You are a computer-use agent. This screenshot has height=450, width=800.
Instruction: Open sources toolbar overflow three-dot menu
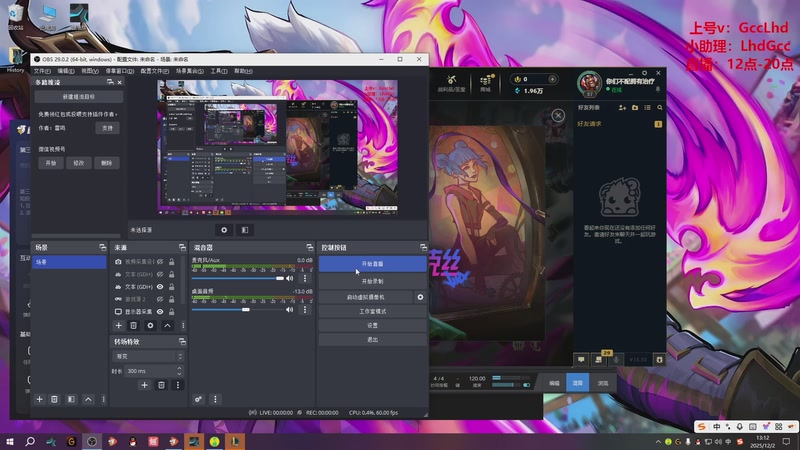tap(183, 326)
